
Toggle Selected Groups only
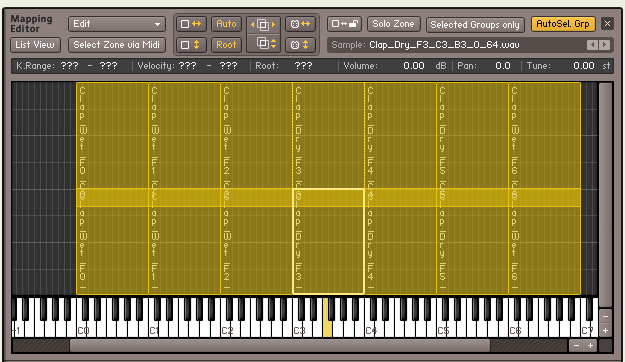(475, 25)
